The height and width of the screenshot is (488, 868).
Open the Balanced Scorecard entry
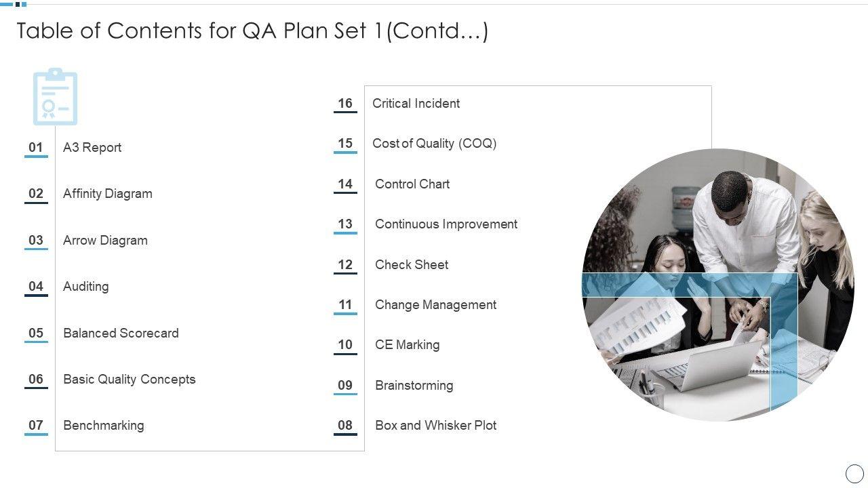tap(121, 333)
